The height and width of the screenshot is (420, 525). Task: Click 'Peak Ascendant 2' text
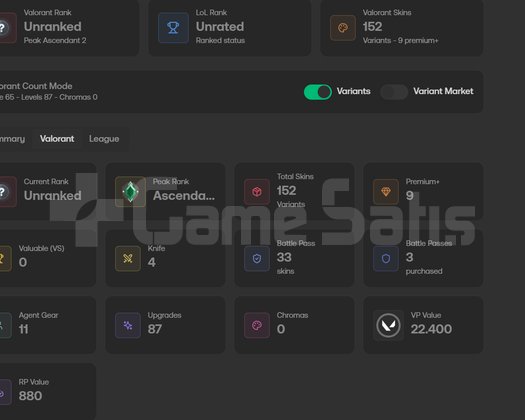pyautogui.click(x=55, y=41)
